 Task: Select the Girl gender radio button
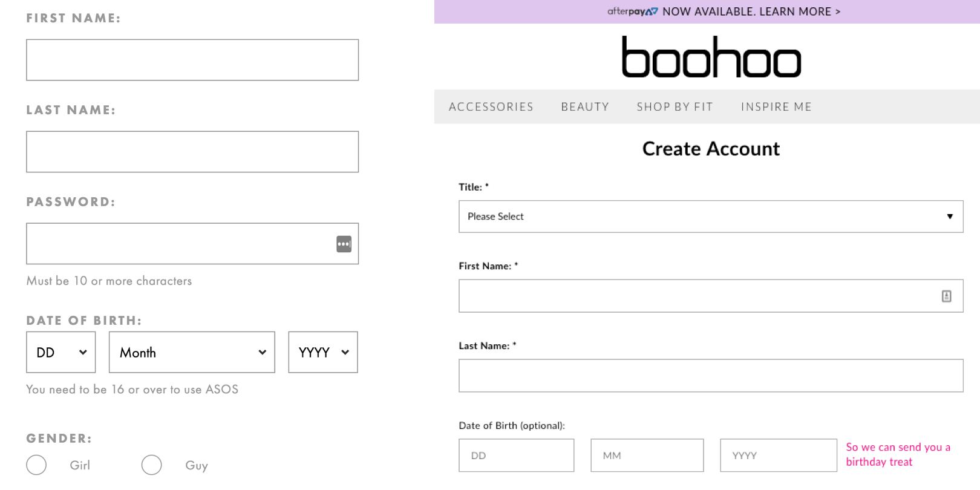pyautogui.click(x=36, y=465)
